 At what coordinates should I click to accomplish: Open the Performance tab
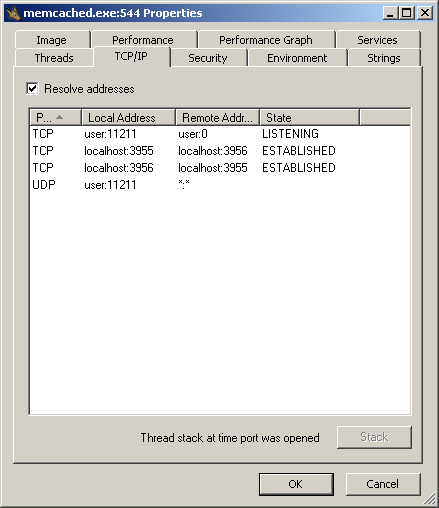pyautogui.click(x=143, y=40)
